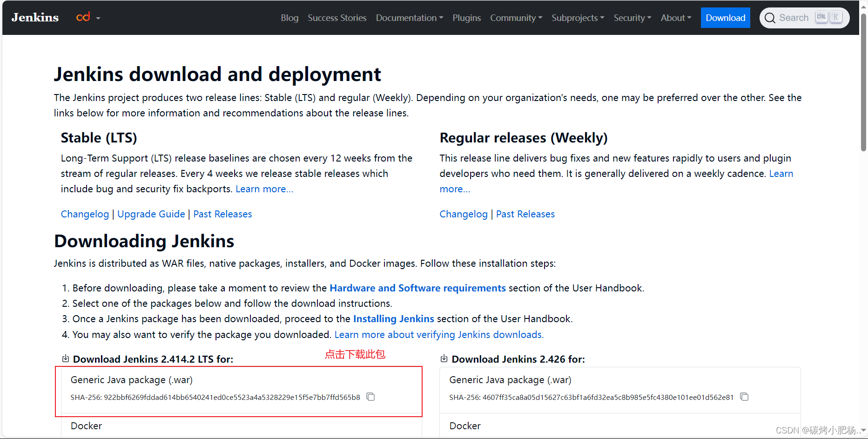Open Stable LTS Learn more link
Viewport: 868px width, 439px height.
click(264, 189)
